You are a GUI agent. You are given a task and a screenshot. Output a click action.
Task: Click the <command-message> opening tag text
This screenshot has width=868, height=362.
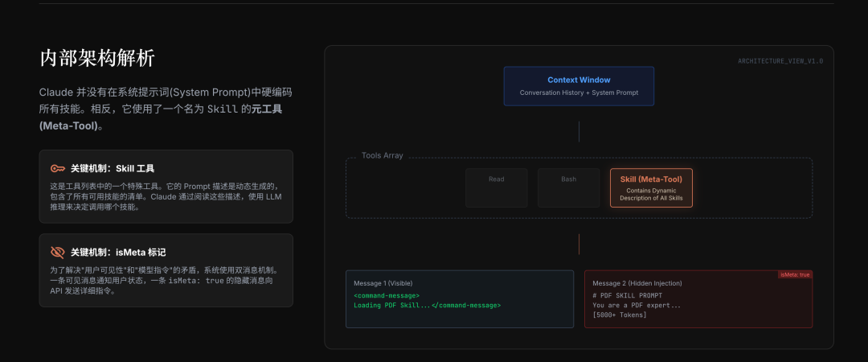point(387,295)
